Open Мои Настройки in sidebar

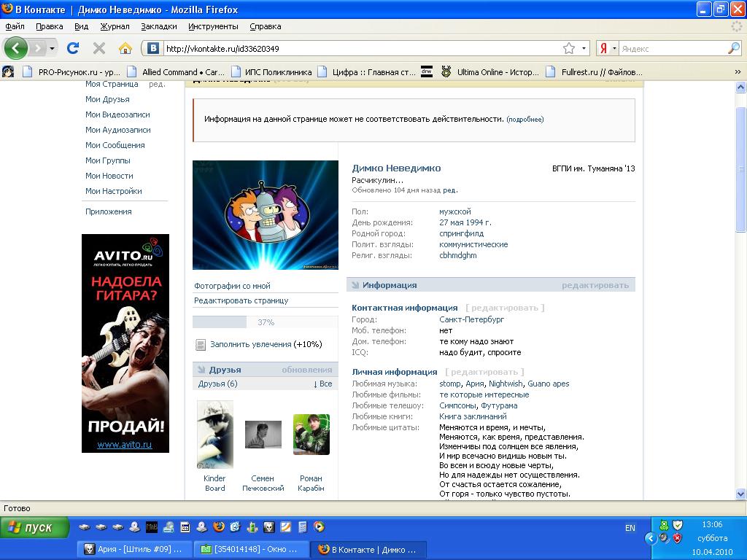pyautogui.click(x=113, y=191)
